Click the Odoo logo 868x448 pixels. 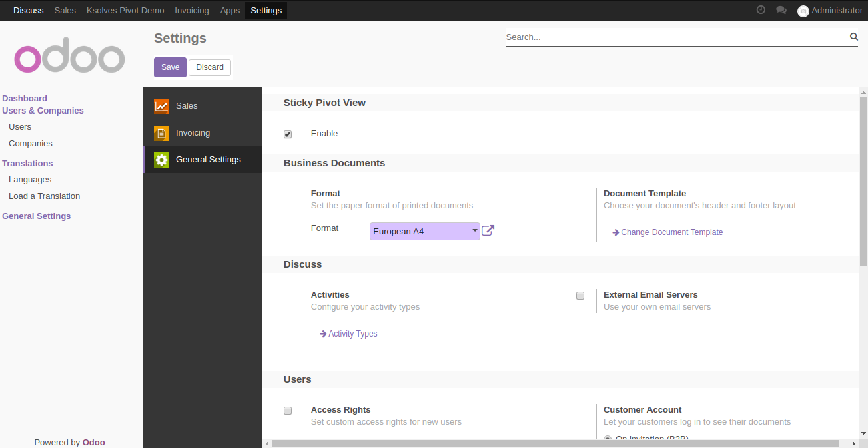[70, 59]
